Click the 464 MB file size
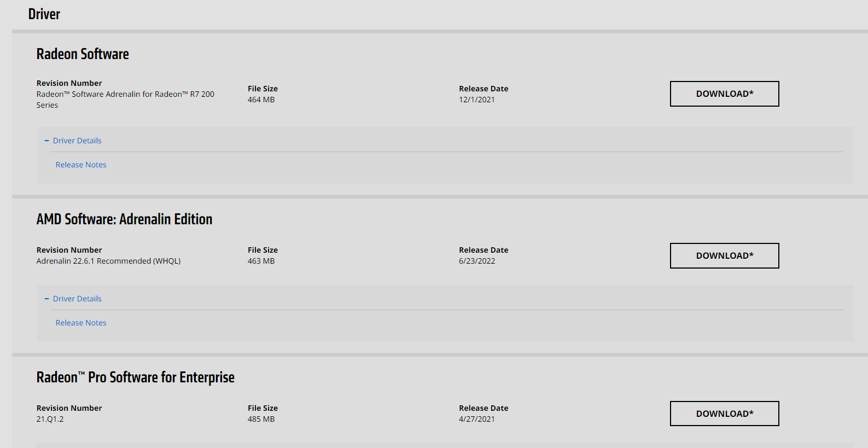The image size is (868, 448). click(261, 100)
